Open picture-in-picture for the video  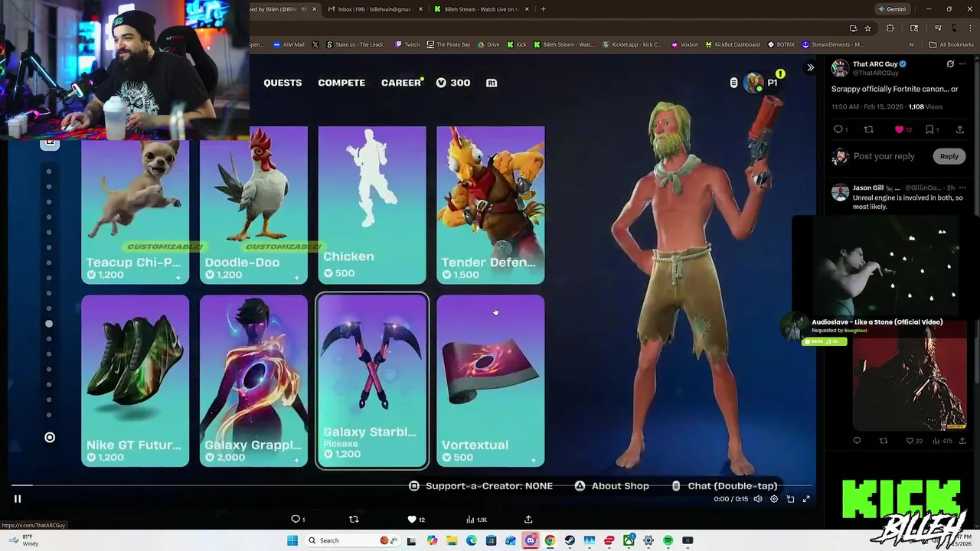[790, 499]
